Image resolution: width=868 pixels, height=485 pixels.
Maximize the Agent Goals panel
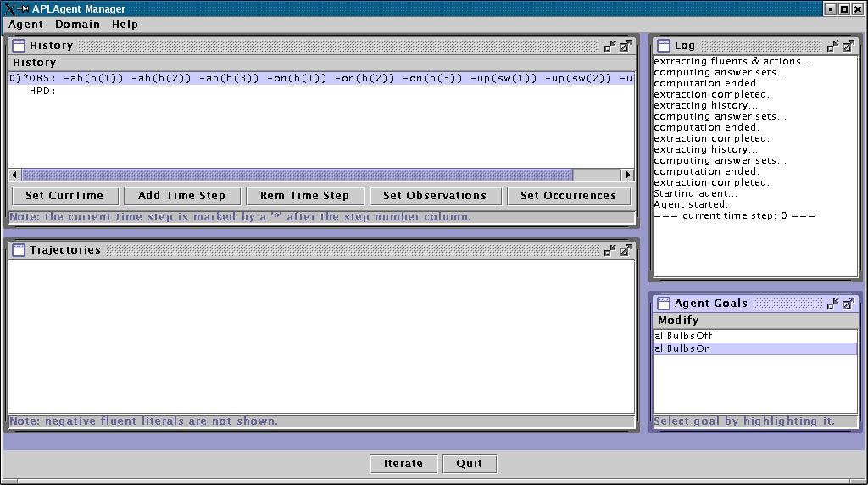pyautogui.click(x=848, y=304)
